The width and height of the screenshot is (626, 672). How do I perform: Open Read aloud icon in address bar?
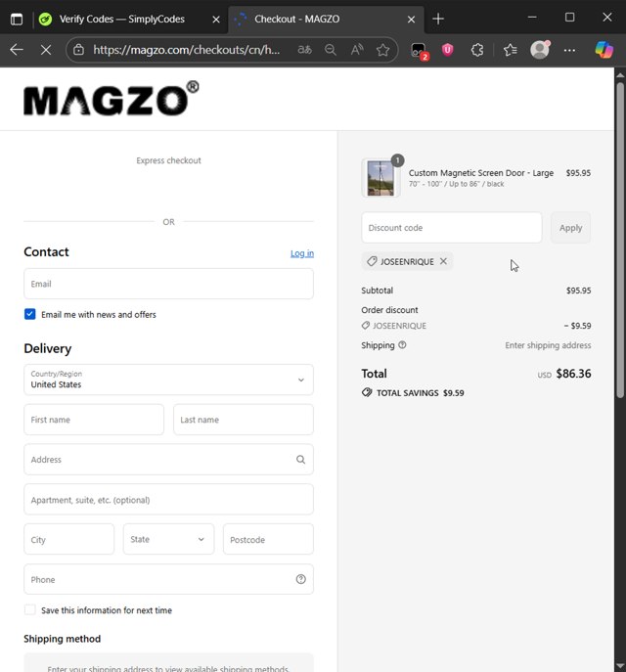[x=356, y=50]
